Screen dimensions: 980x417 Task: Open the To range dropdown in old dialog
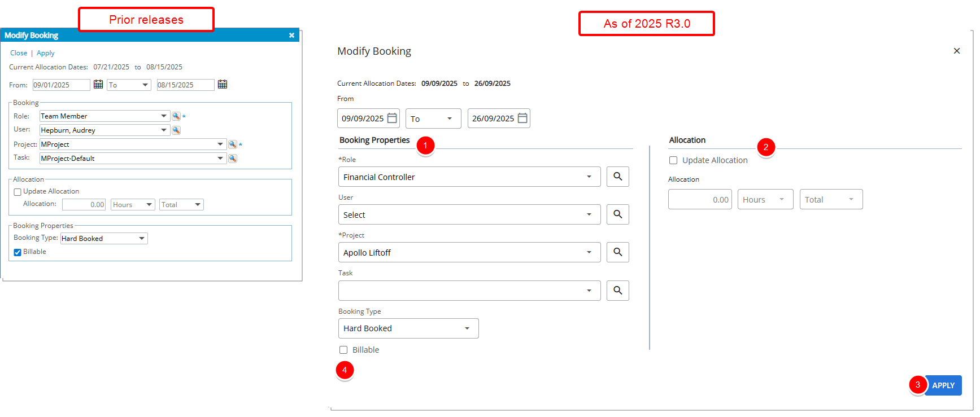(129, 85)
